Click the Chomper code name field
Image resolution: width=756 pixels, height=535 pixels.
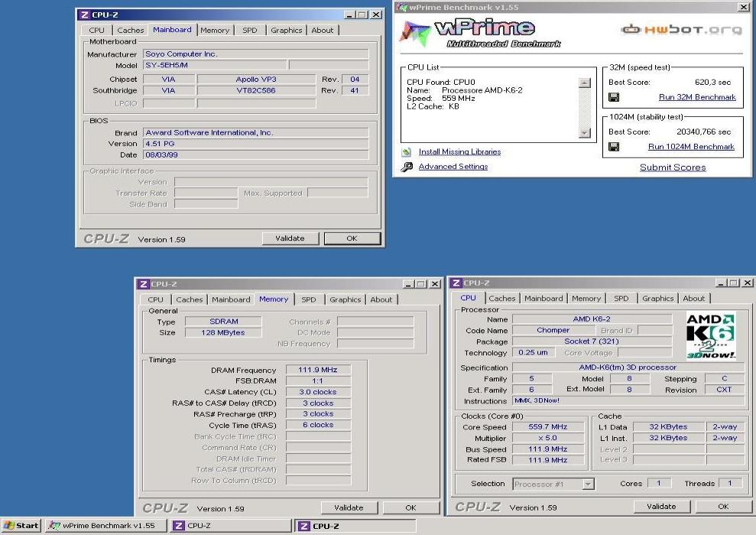point(553,331)
